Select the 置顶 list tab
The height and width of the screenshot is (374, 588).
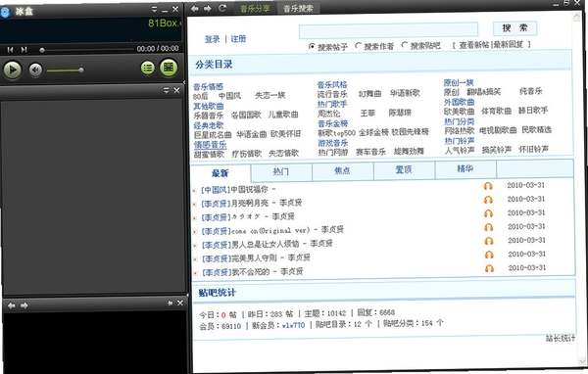coord(404,169)
